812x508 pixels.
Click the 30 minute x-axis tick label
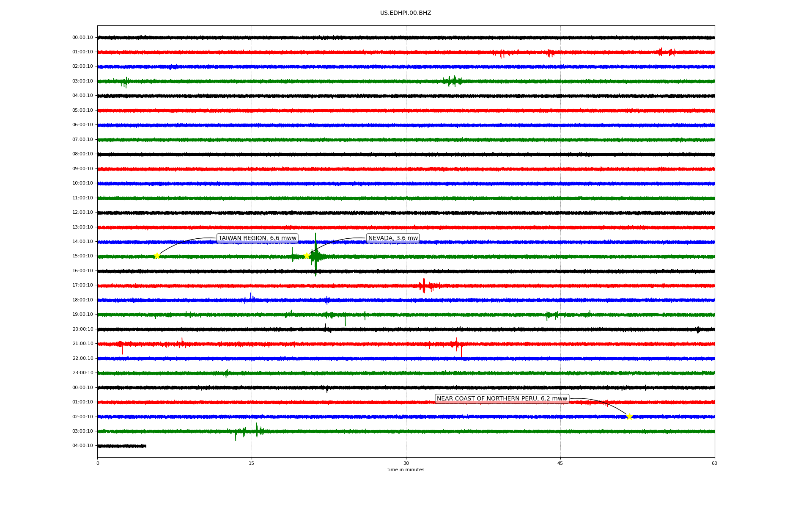(x=406, y=463)
